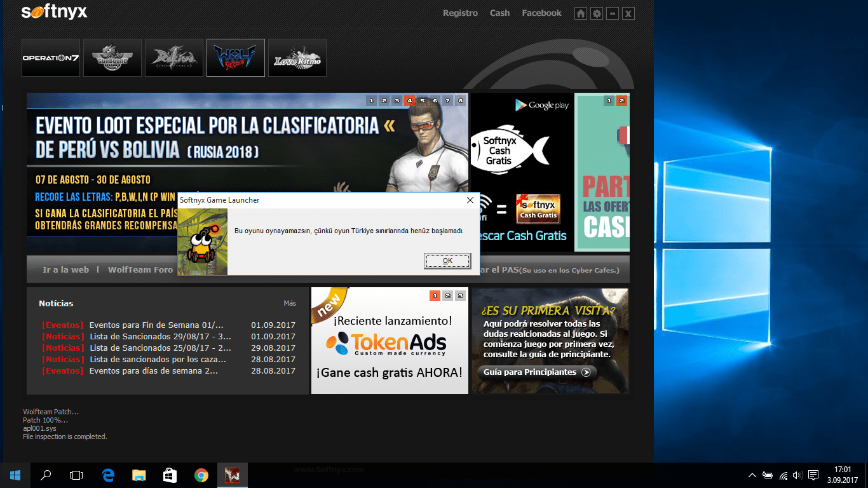This screenshot has height=488, width=868.
Task: Click the Softnyx logo
Action: point(54,12)
